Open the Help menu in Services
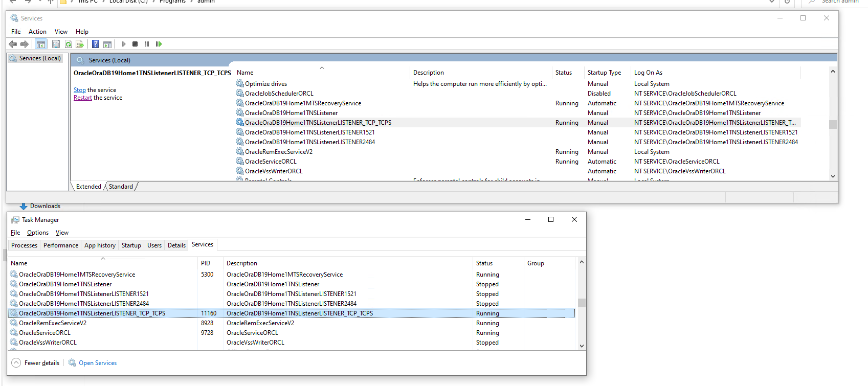 pyautogui.click(x=82, y=32)
